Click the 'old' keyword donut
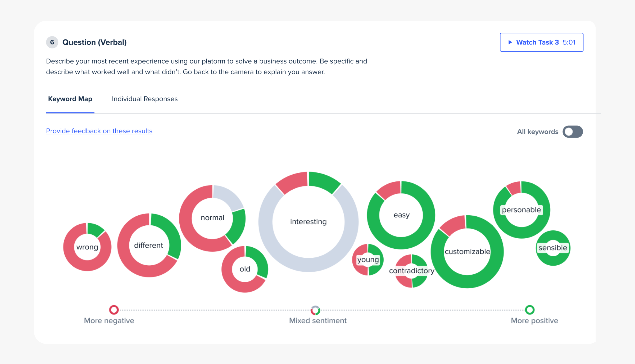This screenshot has height=364, width=635. coord(245,269)
